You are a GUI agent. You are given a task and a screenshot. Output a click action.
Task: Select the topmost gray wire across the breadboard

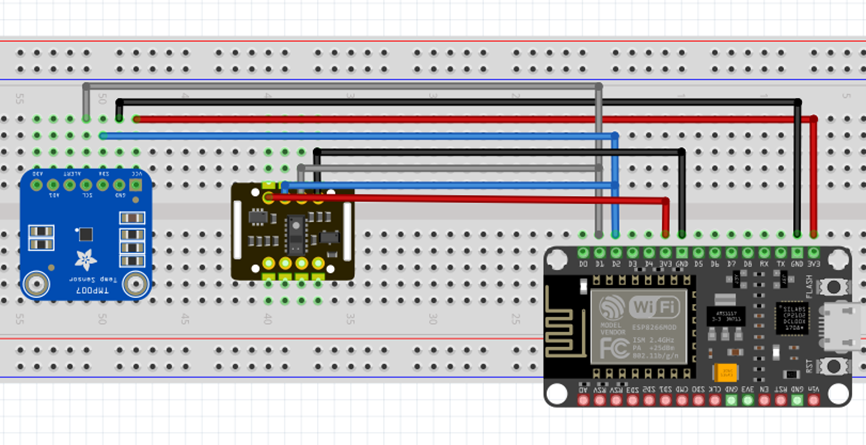342,86
